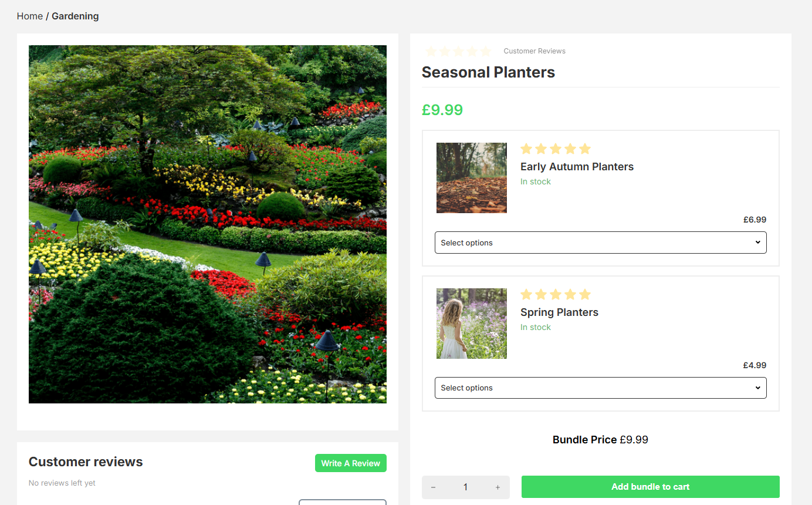Open Gardening breadcrumb category
The height and width of the screenshot is (505, 812).
point(75,16)
